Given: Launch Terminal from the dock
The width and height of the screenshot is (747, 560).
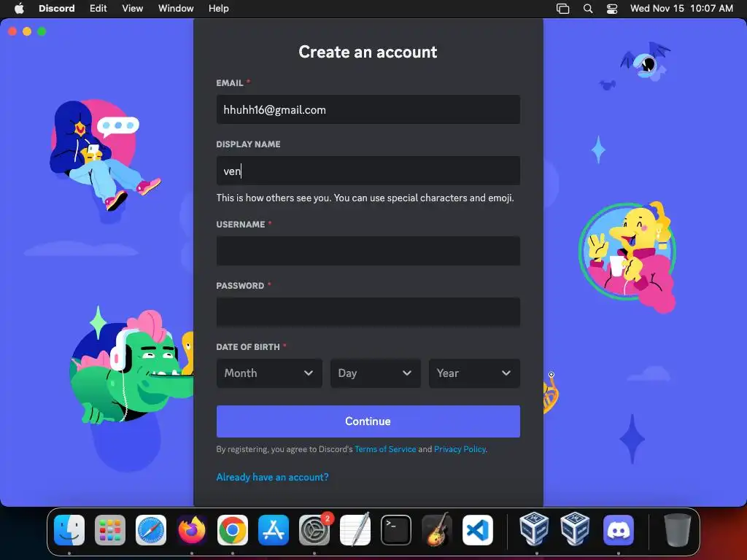Looking at the screenshot, I should 396,530.
